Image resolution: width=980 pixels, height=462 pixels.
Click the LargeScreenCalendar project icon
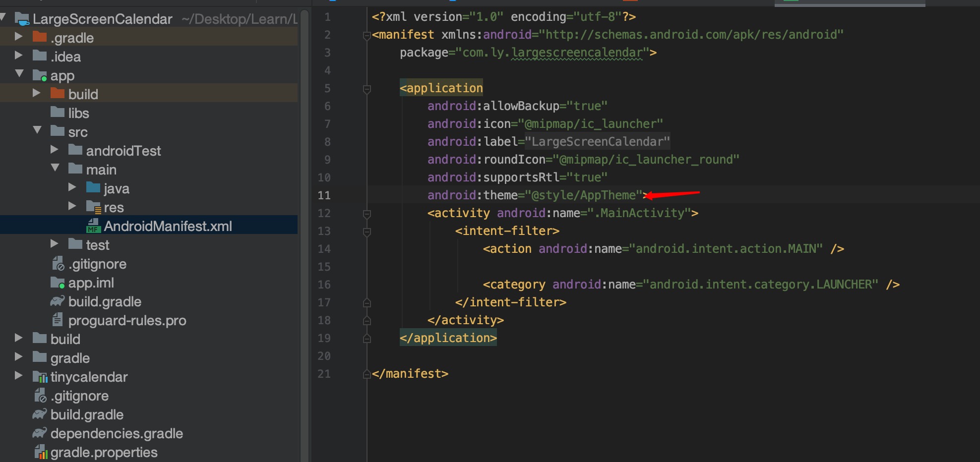22,19
